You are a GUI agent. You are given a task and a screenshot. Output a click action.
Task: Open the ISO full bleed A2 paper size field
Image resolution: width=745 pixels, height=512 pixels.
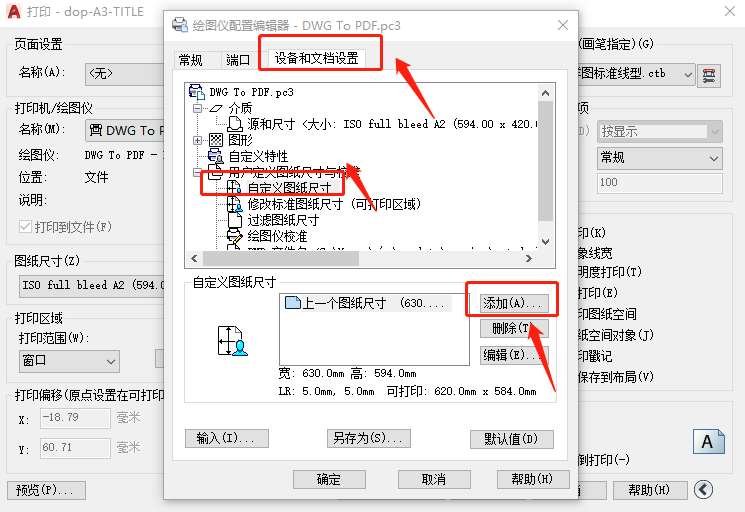pyautogui.click(x=92, y=285)
